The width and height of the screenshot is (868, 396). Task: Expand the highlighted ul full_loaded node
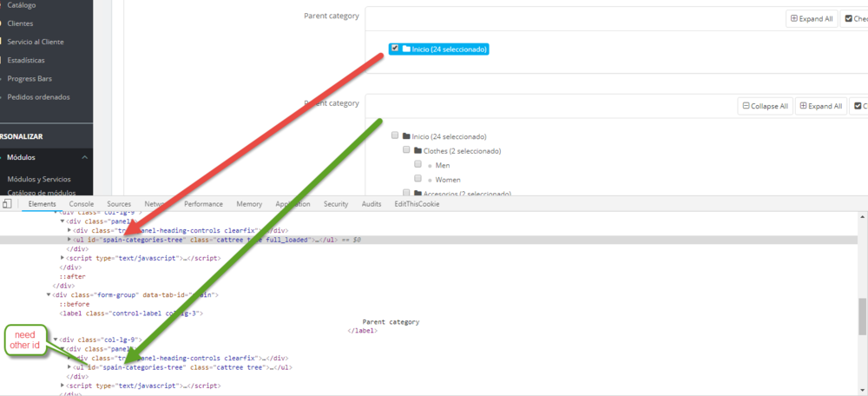pyautogui.click(x=69, y=240)
